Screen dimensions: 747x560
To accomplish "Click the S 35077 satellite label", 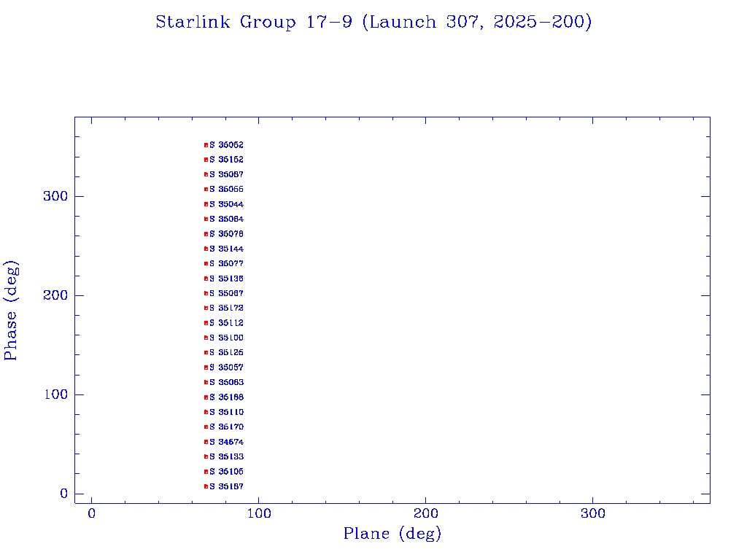I will click(x=227, y=263).
